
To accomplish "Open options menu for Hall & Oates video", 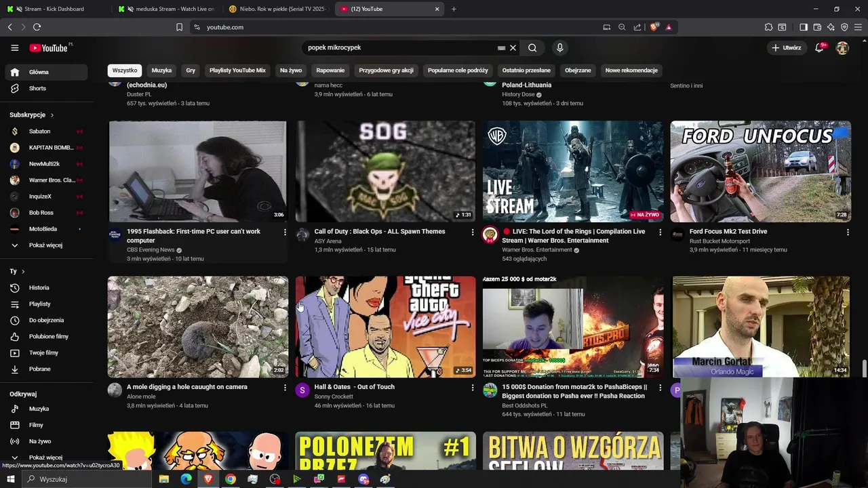I will tap(473, 388).
